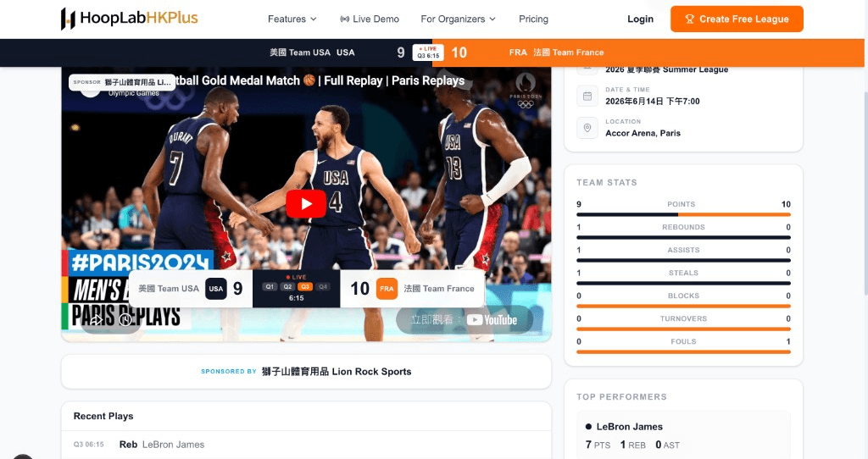
Task: Click the YouTube watch later clock icon
Action: (125, 319)
